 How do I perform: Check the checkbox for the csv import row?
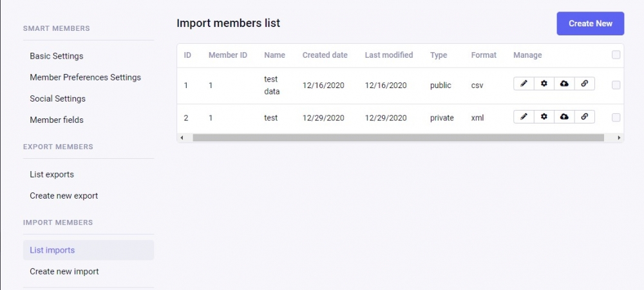[x=616, y=85]
